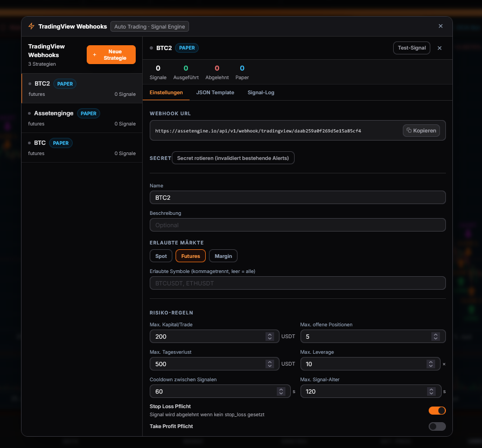The height and width of the screenshot is (448, 482).
Task: Enable the Take Profit Pflicht switch
Action: 437,426
